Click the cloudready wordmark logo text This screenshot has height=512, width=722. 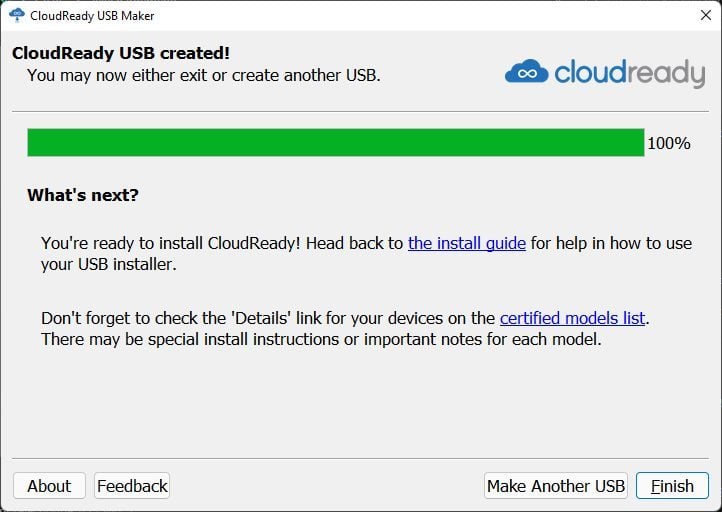click(629, 73)
